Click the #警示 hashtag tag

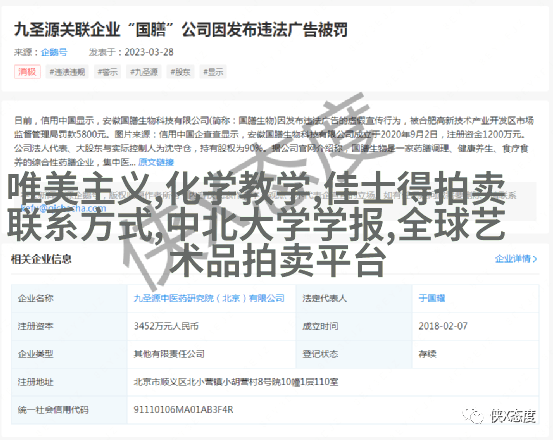point(108,72)
